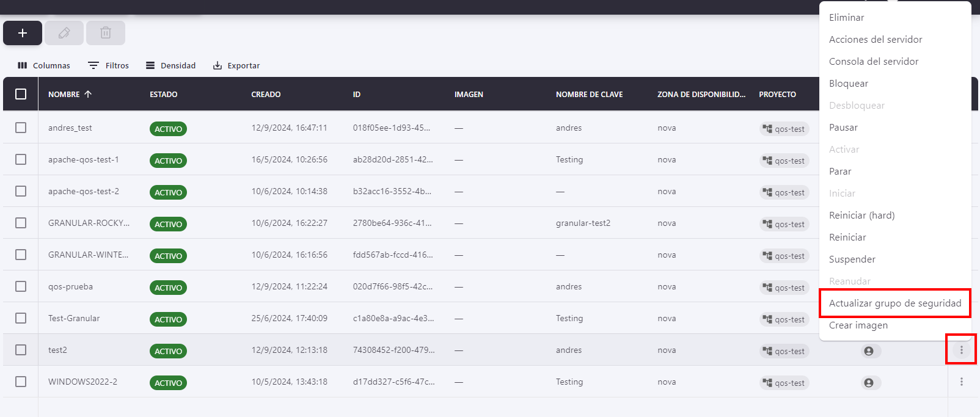Image resolution: width=980 pixels, height=417 pixels.
Task: Toggle the select-all header checkbox
Action: (x=21, y=94)
